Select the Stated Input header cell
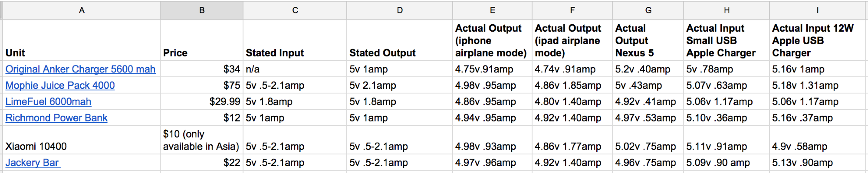868x173 pixels. (295, 40)
